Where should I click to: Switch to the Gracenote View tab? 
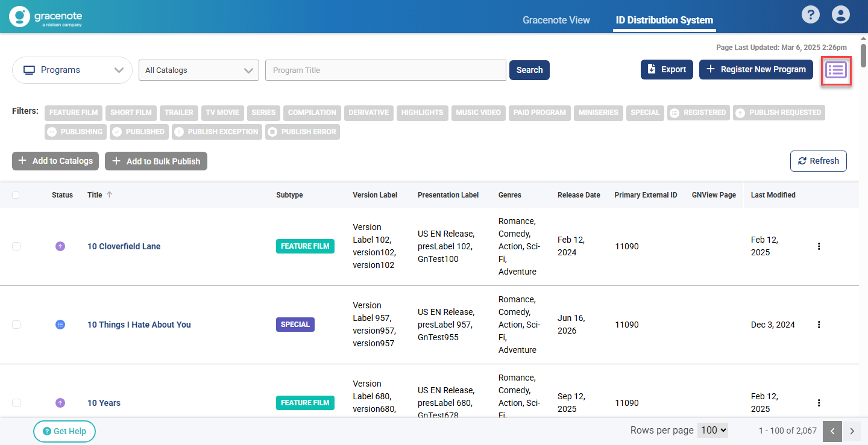coord(556,20)
